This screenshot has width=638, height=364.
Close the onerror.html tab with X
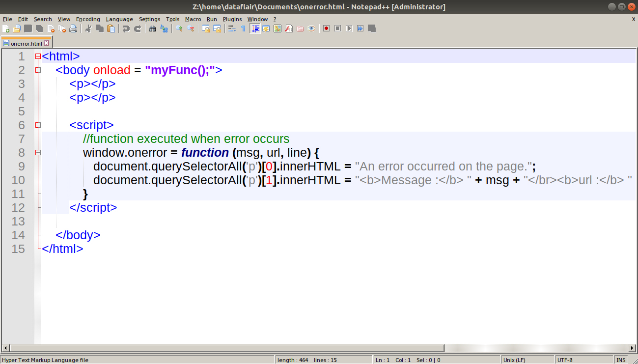(47, 43)
